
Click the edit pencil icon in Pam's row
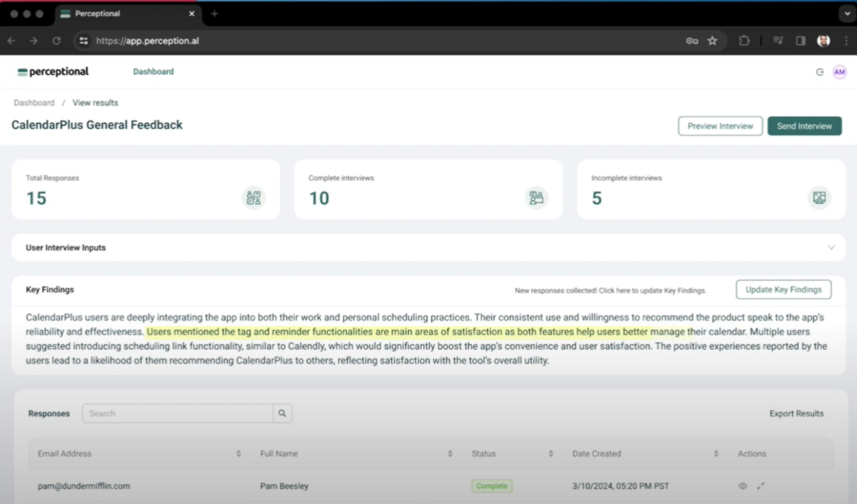click(x=761, y=486)
